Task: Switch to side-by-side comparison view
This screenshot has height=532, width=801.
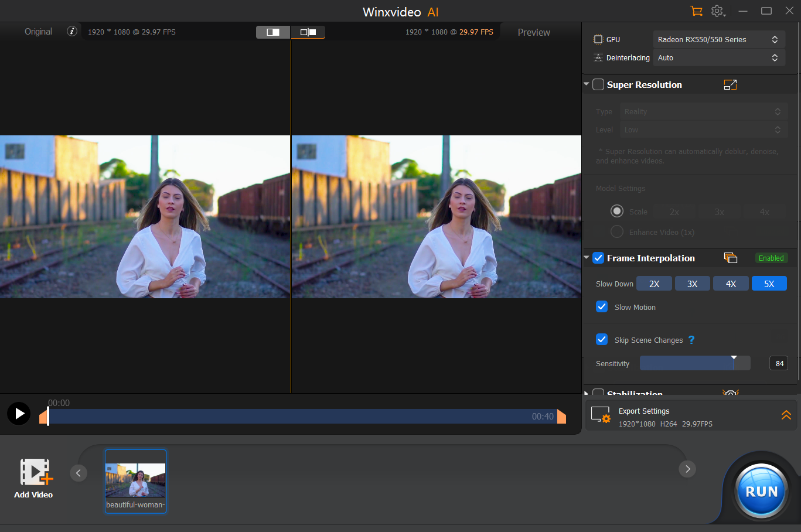Action: [308, 32]
